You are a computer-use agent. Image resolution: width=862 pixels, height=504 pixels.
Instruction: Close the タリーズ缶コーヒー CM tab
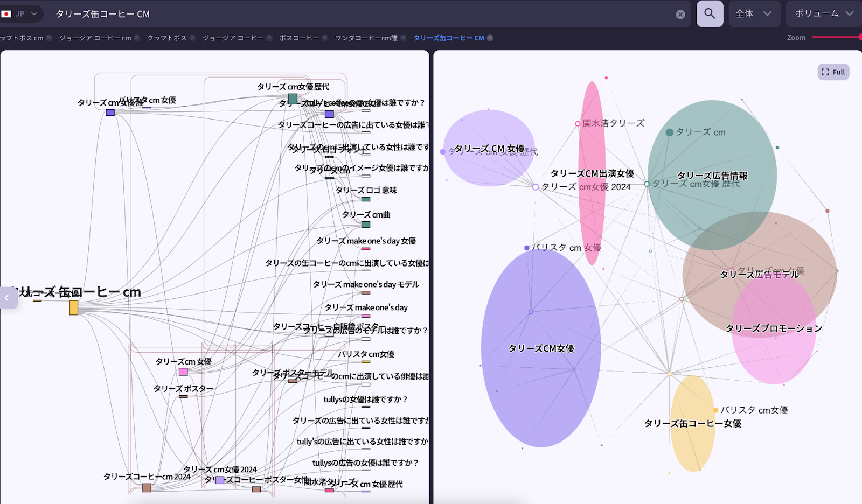490,38
